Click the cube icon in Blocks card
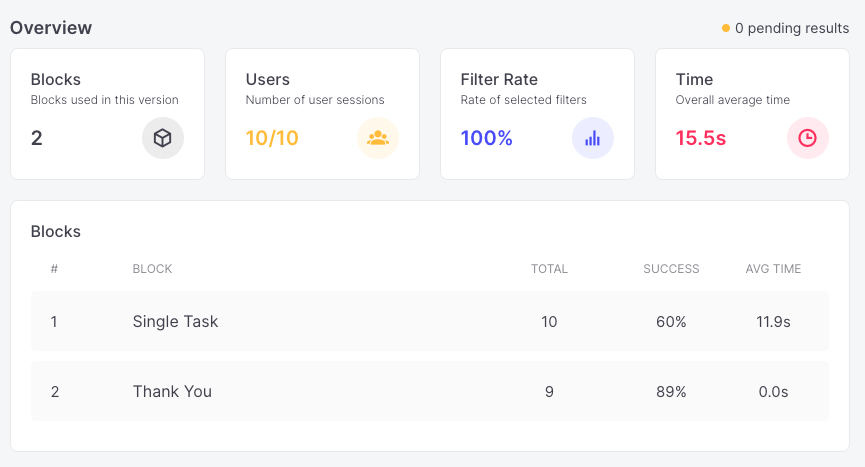Screen dimensions: 865x467 coord(163,138)
